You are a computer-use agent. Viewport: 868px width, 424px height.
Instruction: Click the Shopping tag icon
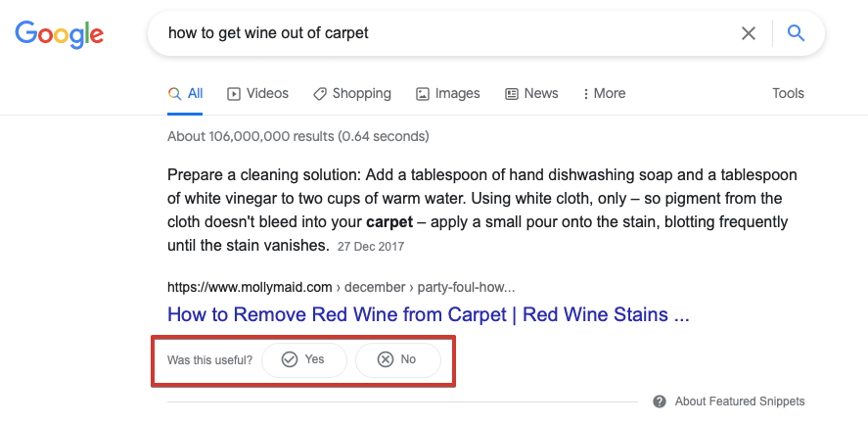tap(319, 94)
